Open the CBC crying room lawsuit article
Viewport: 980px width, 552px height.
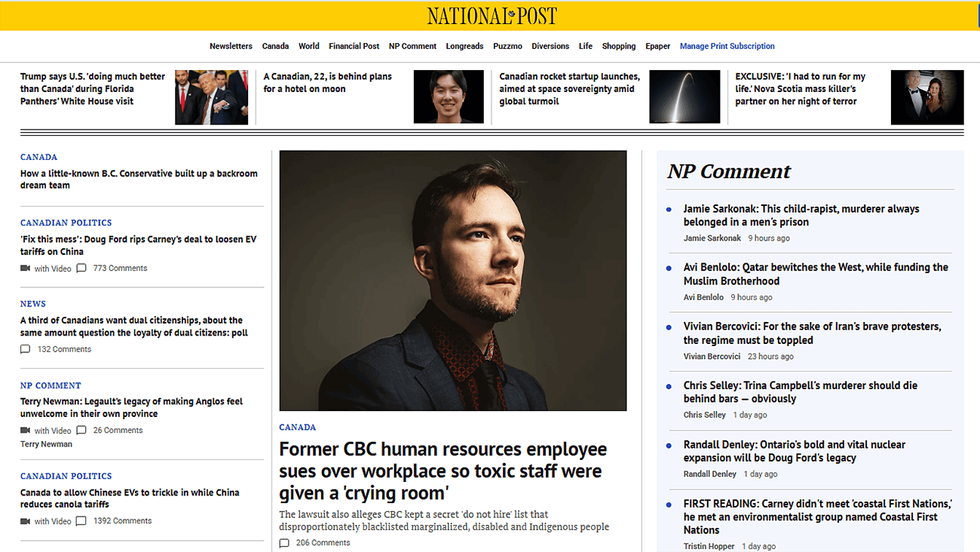click(x=443, y=469)
